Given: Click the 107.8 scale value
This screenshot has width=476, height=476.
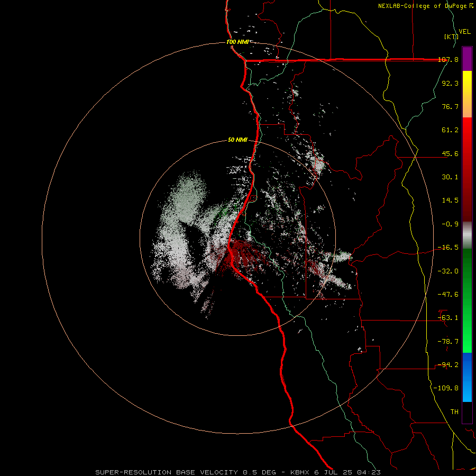Looking at the screenshot, I should [448, 60].
